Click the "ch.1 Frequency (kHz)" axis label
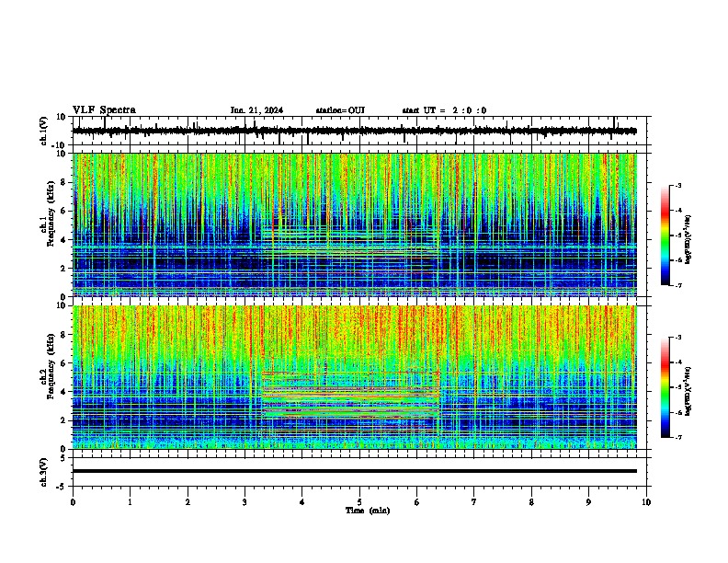This screenshot has width=728, height=563. click(x=48, y=213)
